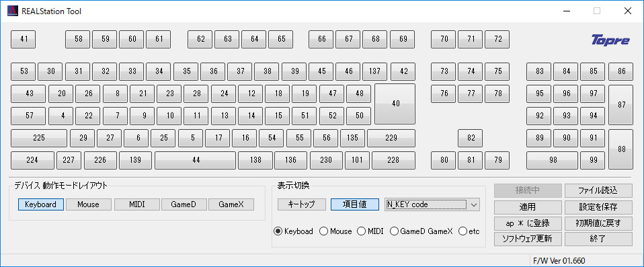Click the Topre logo
The image size is (644, 267).
click(x=610, y=40)
